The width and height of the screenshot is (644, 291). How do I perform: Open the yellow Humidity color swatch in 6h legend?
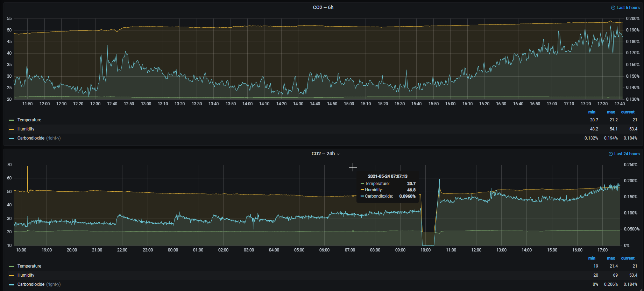[x=12, y=129]
